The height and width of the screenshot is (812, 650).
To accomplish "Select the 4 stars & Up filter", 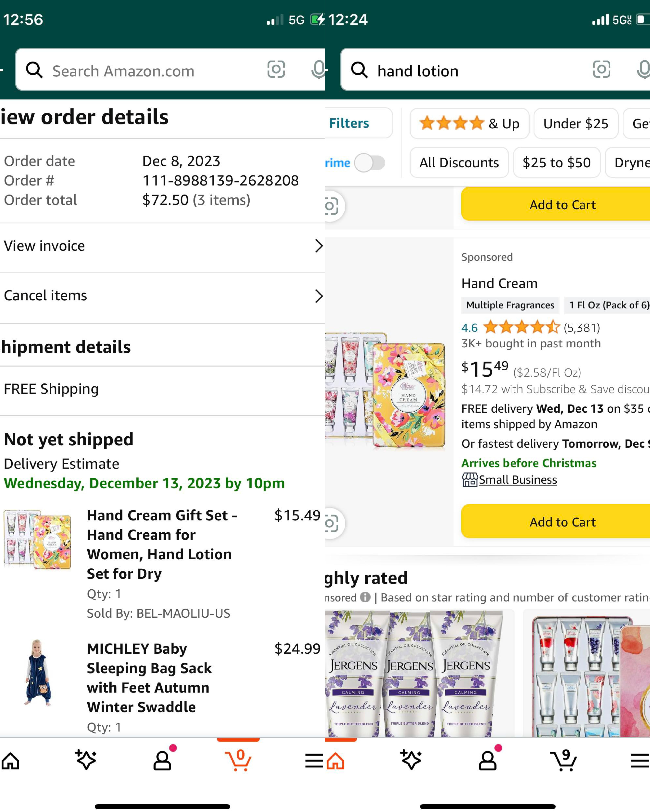I will click(469, 124).
